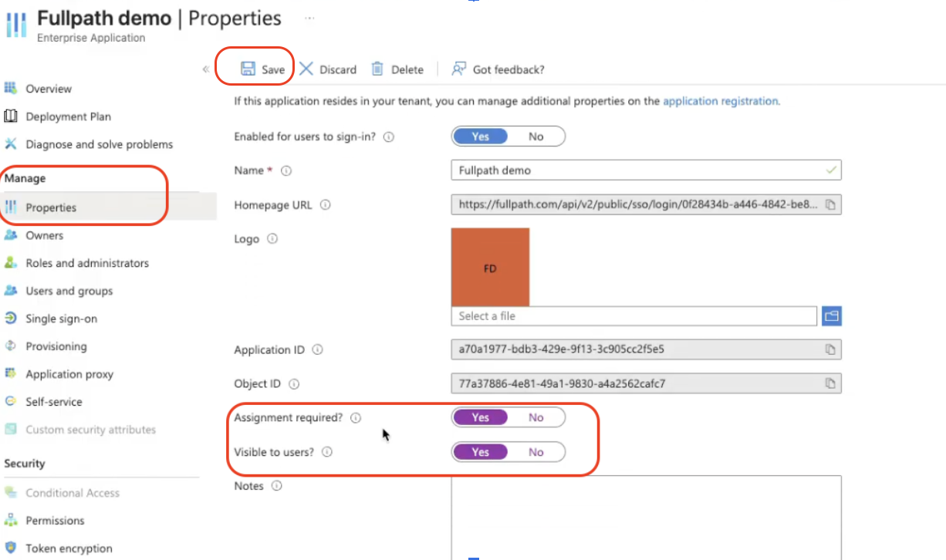
Task: Set Assignment required to No
Action: (536, 417)
